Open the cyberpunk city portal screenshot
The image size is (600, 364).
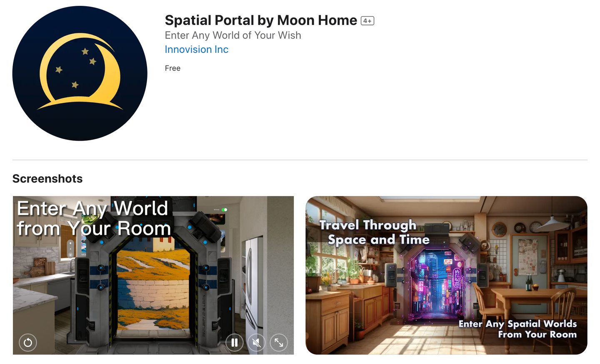click(446, 275)
